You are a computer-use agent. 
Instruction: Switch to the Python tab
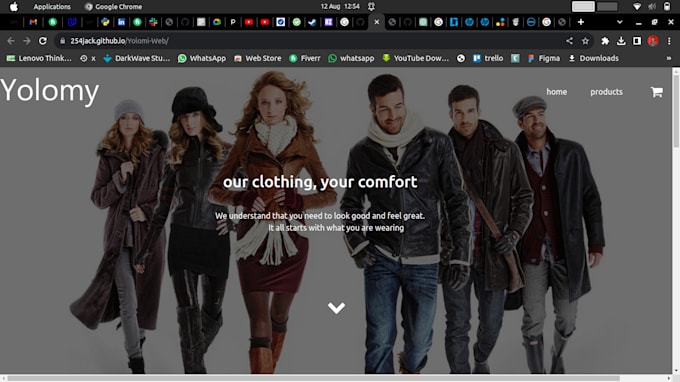click(x=105, y=22)
